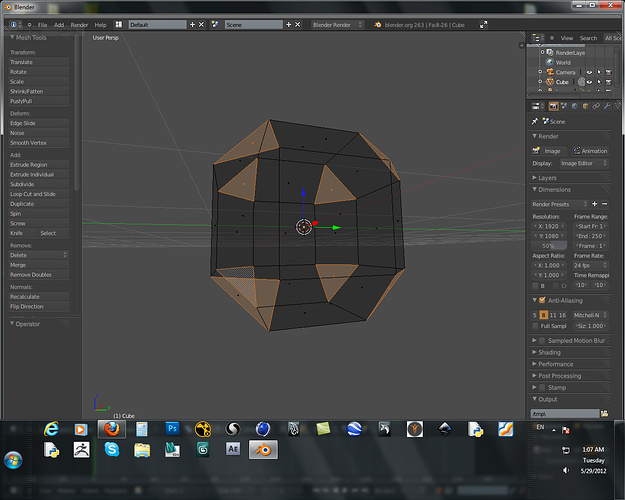625x500 pixels.
Task: Click the Camera object icon in outliner
Action: 550,72
